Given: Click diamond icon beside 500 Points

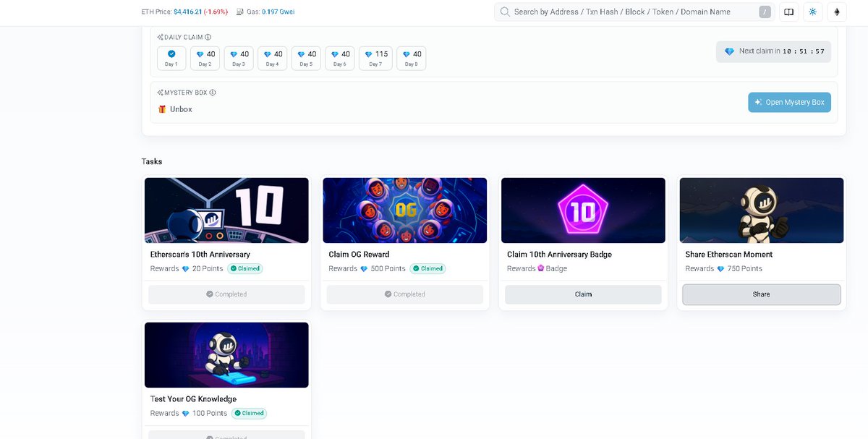Looking at the screenshot, I should point(364,269).
